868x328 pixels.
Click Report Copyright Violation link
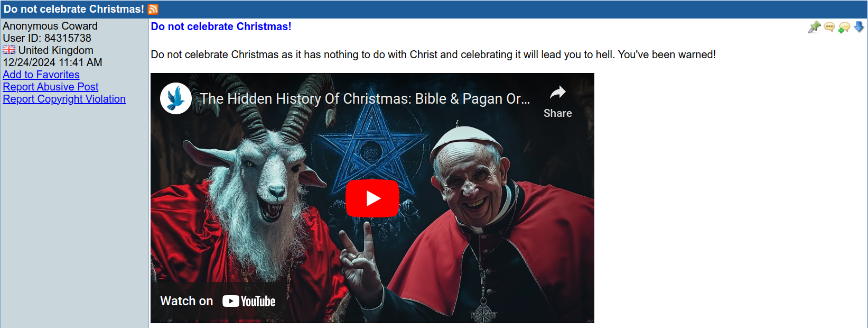tap(64, 99)
